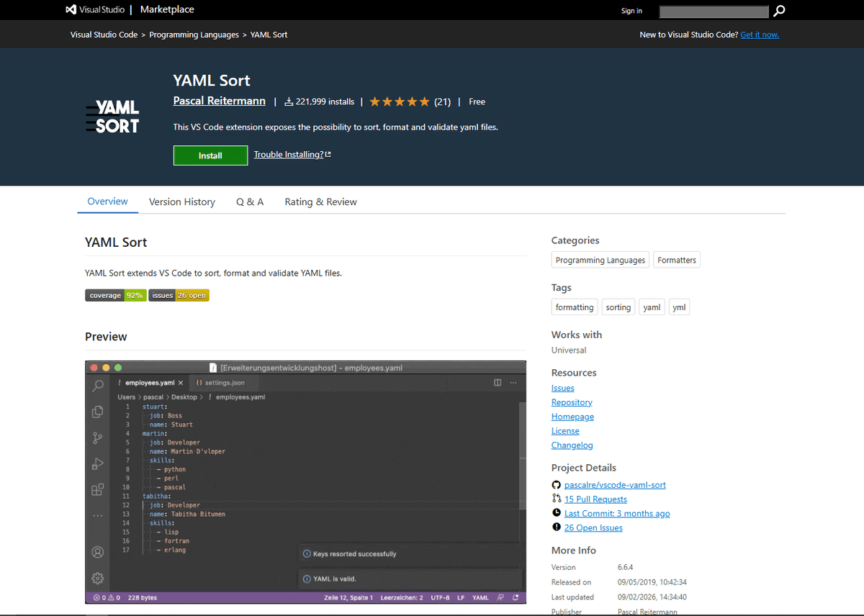Screen dimensions: 864x616
Task: Select the Programming Languages category tag
Action: pos(600,261)
